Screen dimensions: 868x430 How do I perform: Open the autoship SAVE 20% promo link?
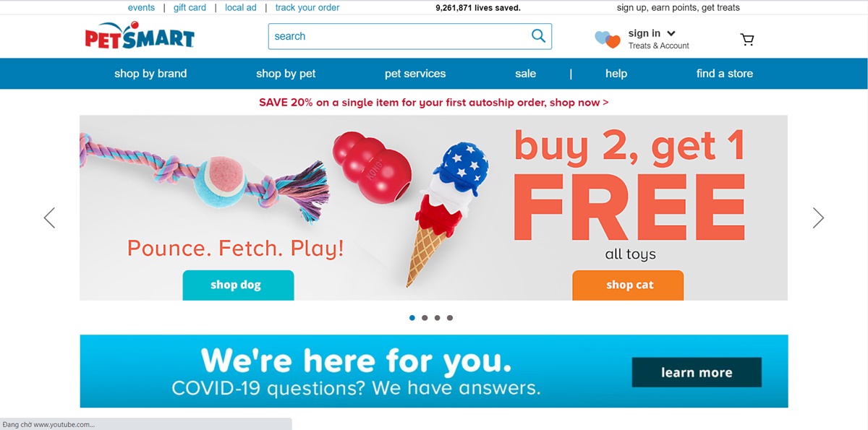[x=434, y=103]
